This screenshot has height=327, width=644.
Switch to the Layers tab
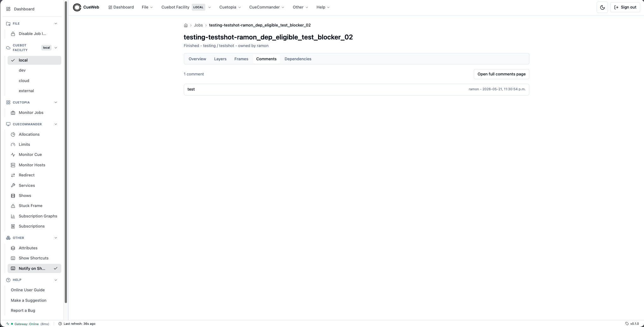[220, 59]
